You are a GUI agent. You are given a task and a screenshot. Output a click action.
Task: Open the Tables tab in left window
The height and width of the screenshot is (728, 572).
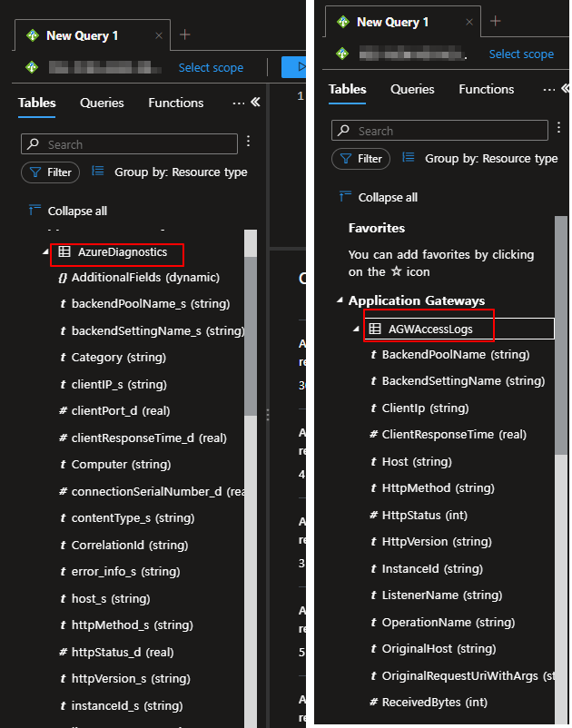(x=36, y=103)
